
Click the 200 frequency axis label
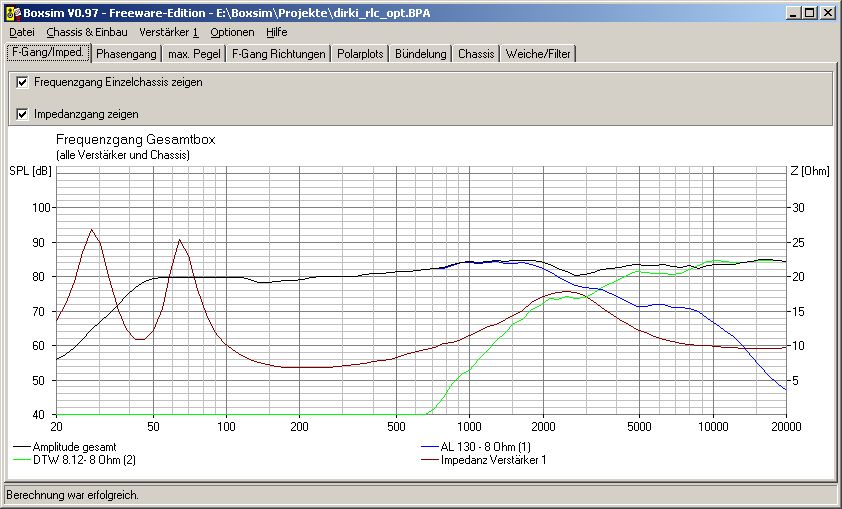point(299,427)
